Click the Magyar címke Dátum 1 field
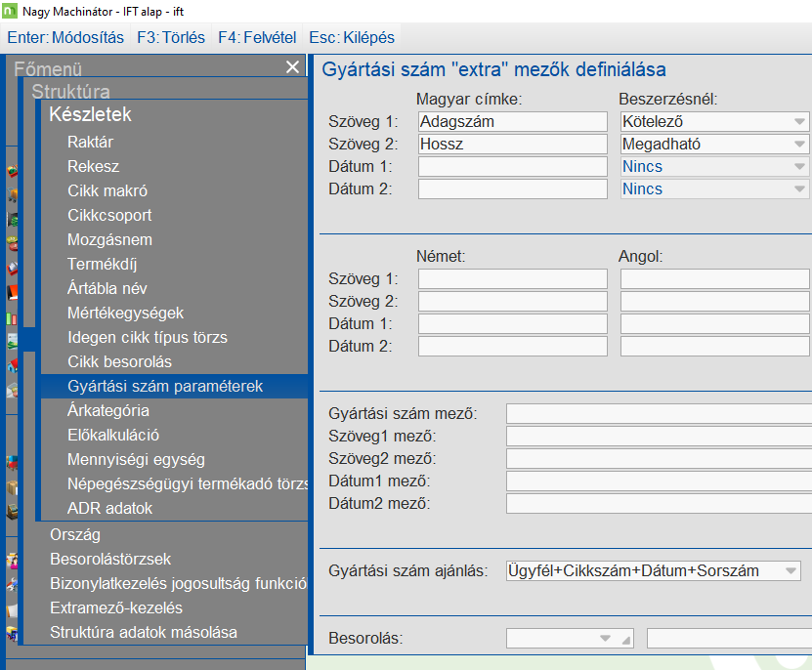812x670 pixels. [513, 167]
